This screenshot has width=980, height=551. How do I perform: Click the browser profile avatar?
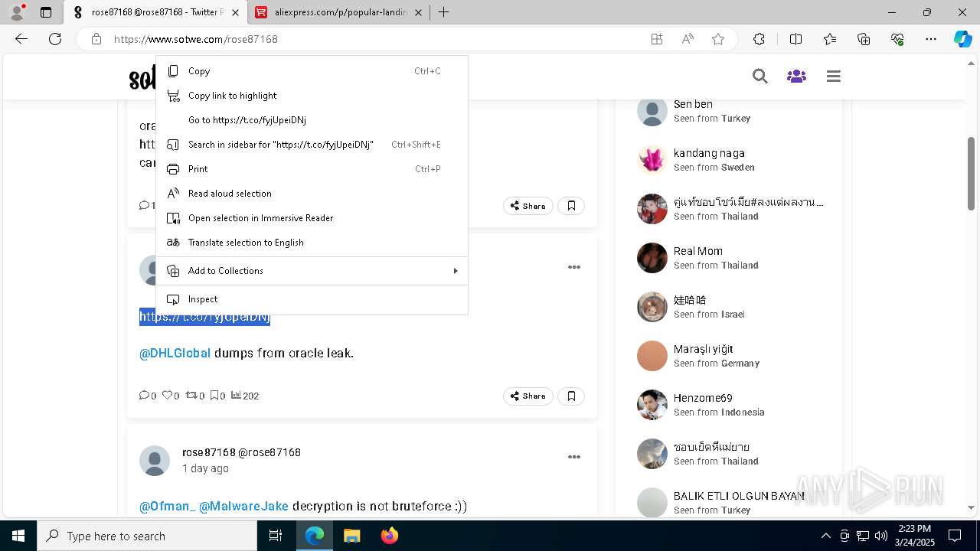click(17, 12)
